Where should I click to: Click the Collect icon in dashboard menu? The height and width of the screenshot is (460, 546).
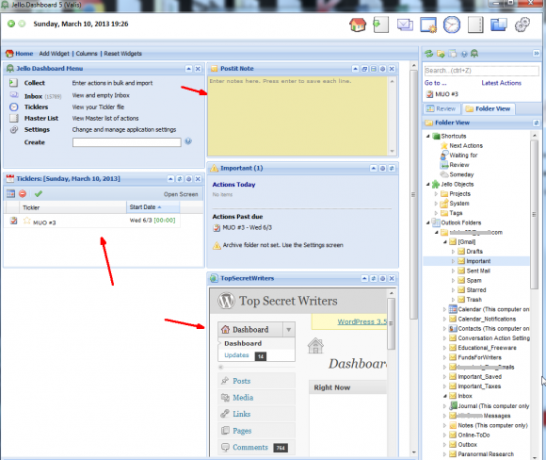tap(13, 83)
